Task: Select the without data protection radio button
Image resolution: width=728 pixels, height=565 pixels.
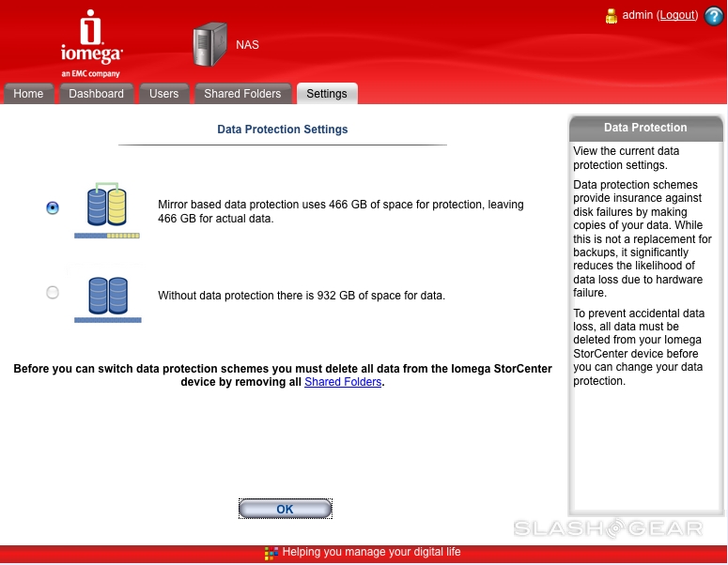Action: 53,293
